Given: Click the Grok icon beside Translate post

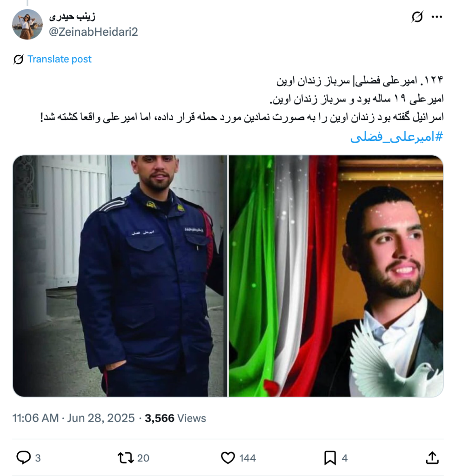Looking at the screenshot, I should [19, 59].
